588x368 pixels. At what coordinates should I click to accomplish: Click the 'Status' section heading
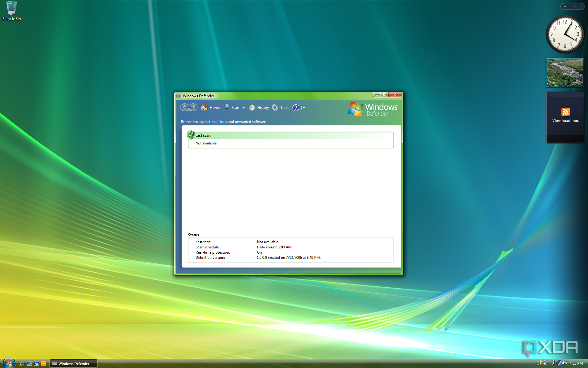pyautogui.click(x=193, y=235)
